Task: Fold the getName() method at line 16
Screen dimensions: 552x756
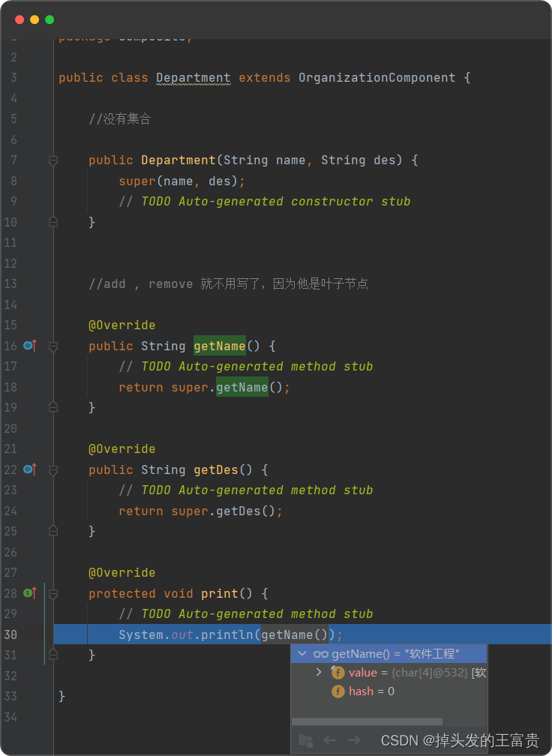Action: click(x=53, y=346)
